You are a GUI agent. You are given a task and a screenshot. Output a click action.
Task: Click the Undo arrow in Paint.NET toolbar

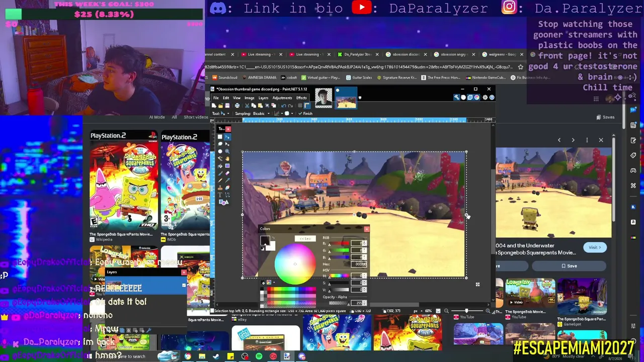coord(283,106)
